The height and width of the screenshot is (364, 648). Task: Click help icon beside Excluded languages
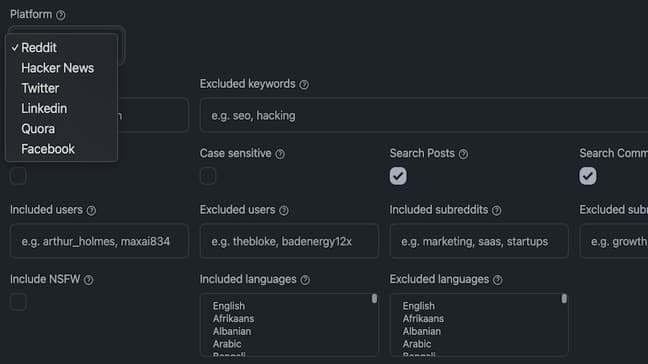coord(498,280)
